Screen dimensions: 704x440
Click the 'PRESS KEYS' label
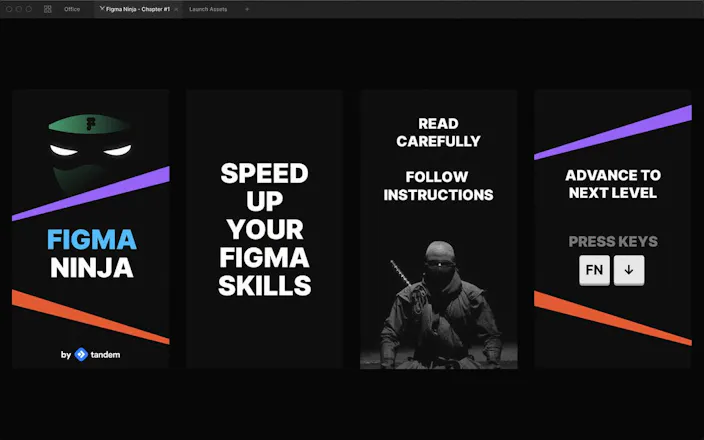click(x=613, y=242)
